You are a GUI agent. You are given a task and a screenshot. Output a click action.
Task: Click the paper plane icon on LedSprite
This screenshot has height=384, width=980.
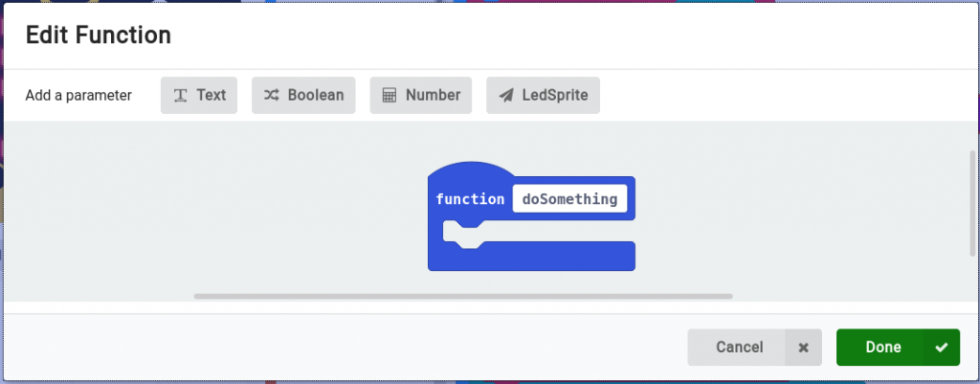[x=505, y=96]
